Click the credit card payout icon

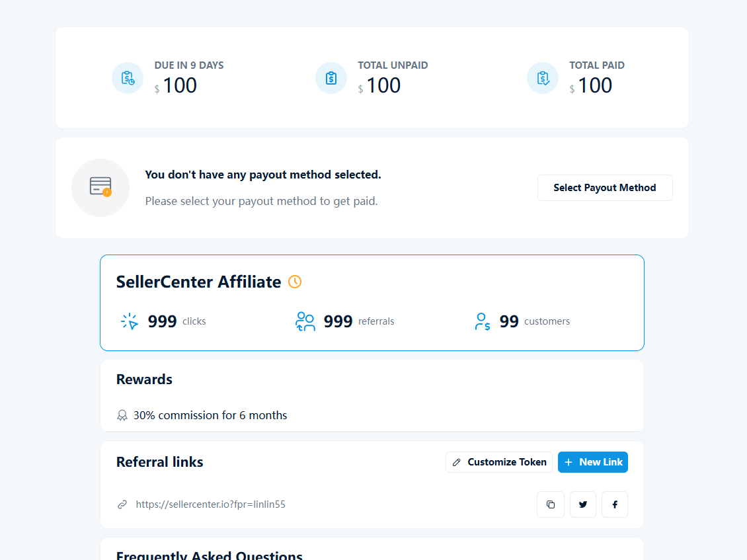[100, 187]
